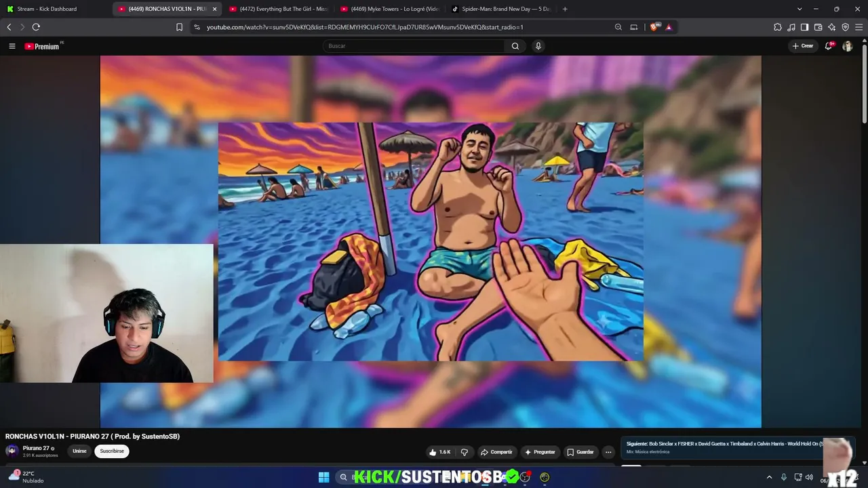
Task: Click the zoom magnifier icon in the address bar
Action: click(x=618, y=27)
